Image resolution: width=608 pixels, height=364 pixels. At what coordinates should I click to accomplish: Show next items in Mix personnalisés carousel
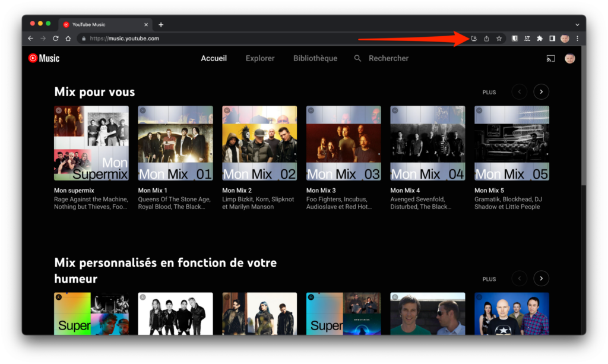(541, 278)
